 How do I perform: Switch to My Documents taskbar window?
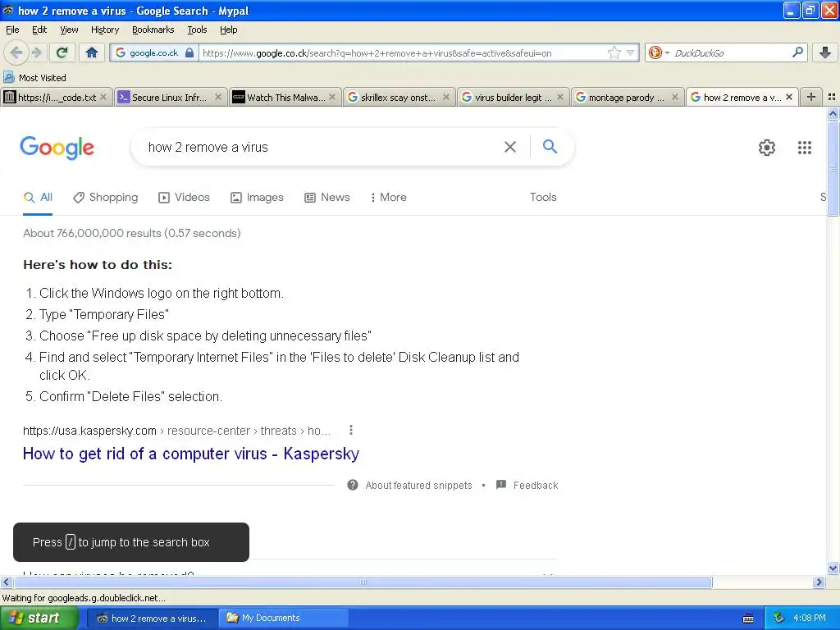[x=283, y=618]
